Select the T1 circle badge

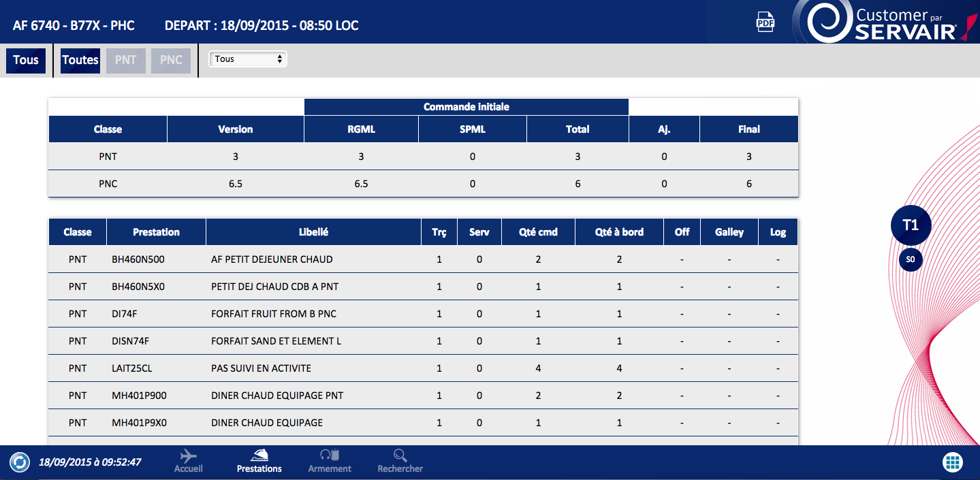pos(911,225)
